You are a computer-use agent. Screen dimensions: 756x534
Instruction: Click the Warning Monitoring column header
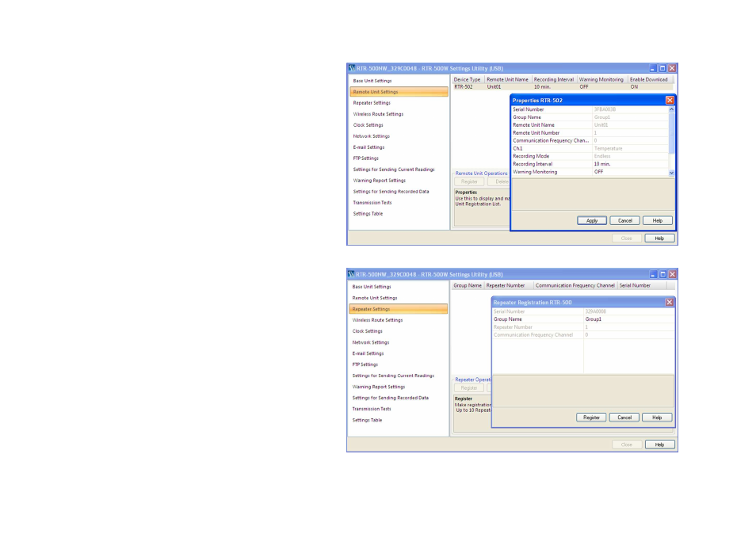(601, 79)
